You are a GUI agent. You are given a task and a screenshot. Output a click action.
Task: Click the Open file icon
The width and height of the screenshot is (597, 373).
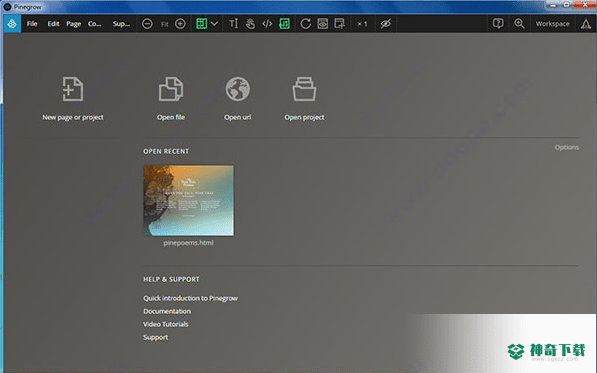pyautogui.click(x=171, y=89)
